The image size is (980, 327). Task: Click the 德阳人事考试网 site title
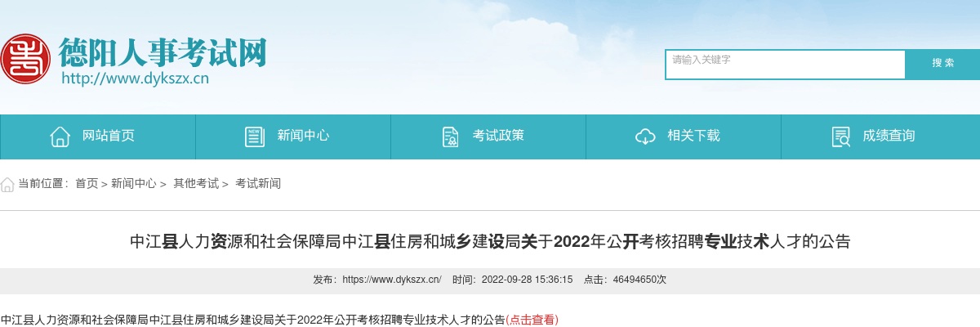pyautogui.click(x=162, y=53)
